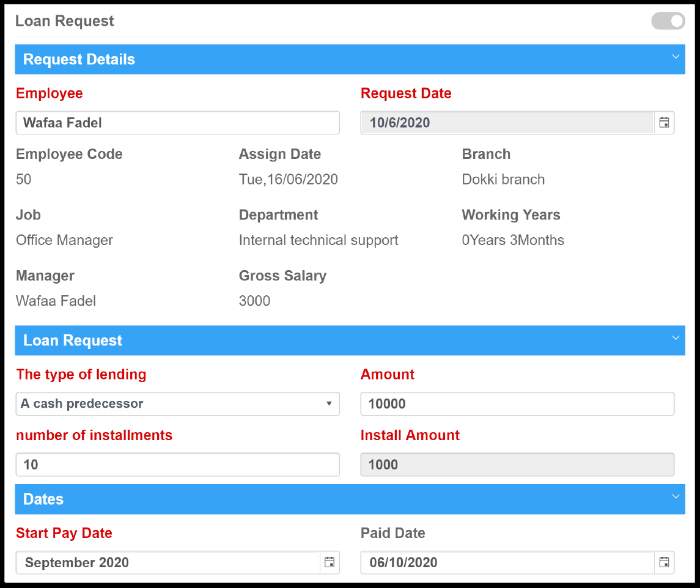Click the blue Loan Request section header
Viewport: 700px width, 588px height.
point(350,340)
